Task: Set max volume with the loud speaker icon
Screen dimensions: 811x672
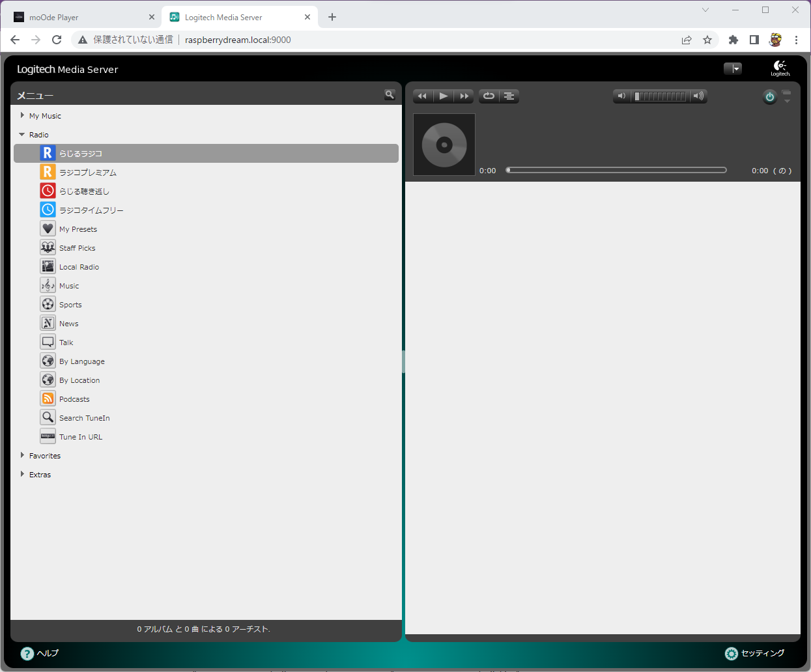Action: (x=698, y=96)
